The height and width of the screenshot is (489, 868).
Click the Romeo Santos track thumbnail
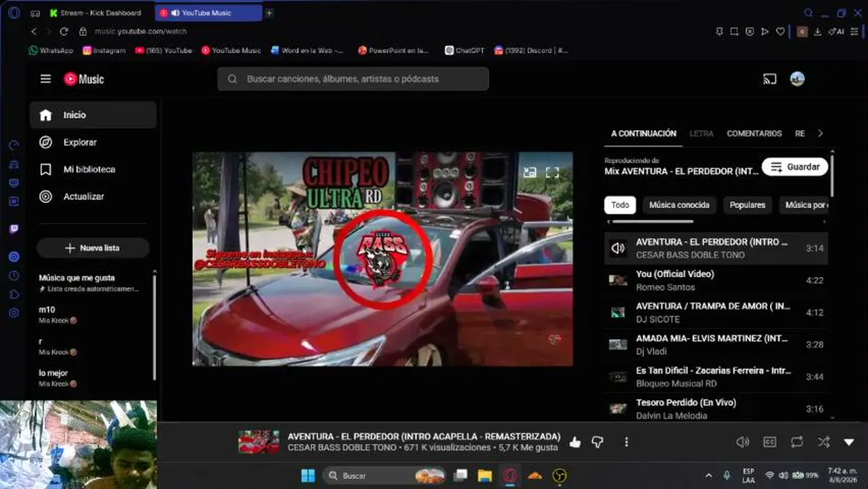click(x=618, y=280)
